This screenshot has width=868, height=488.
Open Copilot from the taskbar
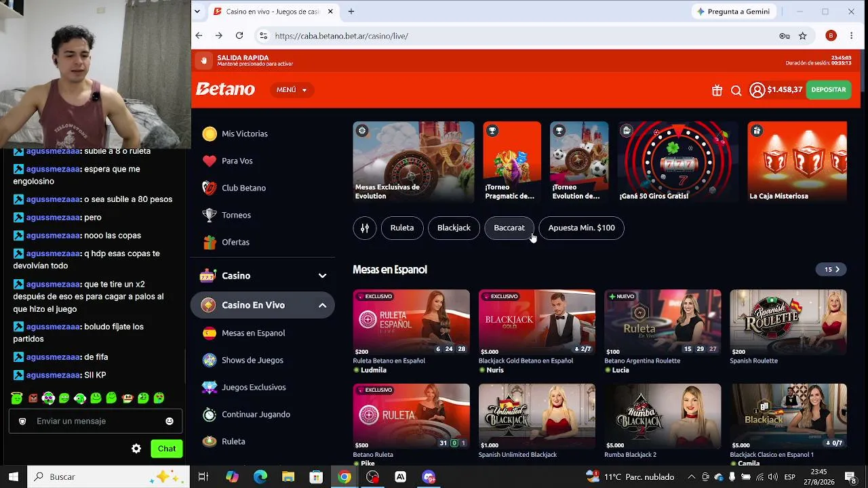click(233, 477)
